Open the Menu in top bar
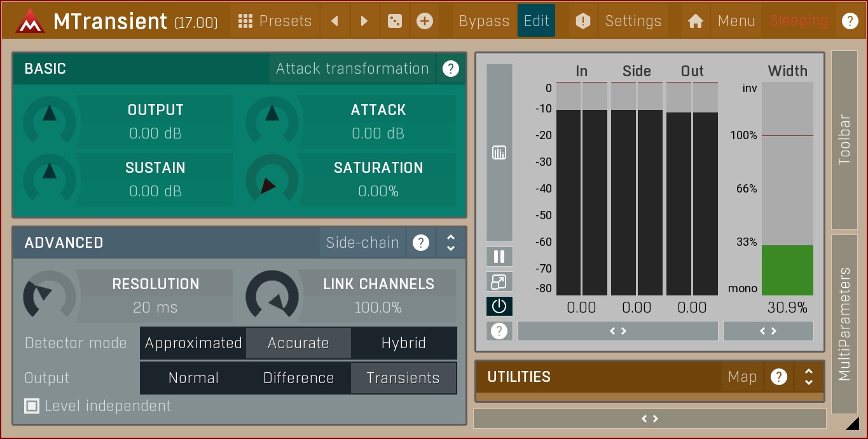This screenshot has width=868, height=439. [736, 22]
